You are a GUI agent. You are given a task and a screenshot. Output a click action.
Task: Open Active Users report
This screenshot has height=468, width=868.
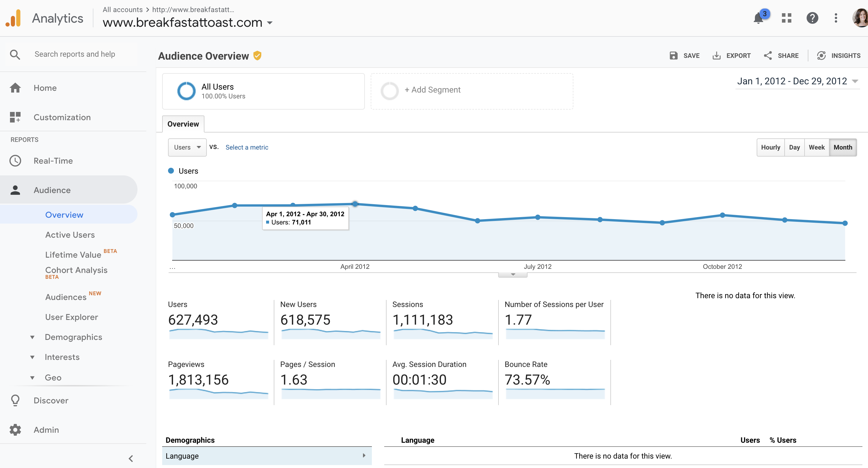[x=70, y=235]
